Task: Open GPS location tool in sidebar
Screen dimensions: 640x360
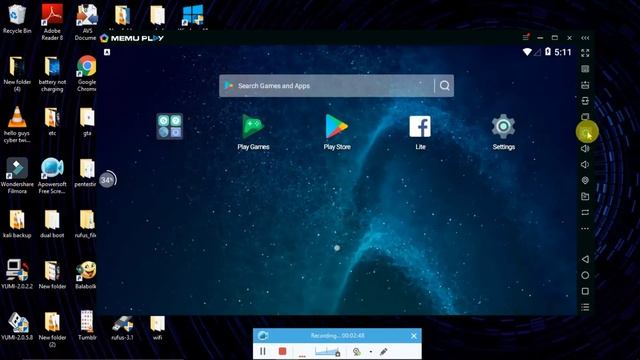Action: [x=585, y=180]
